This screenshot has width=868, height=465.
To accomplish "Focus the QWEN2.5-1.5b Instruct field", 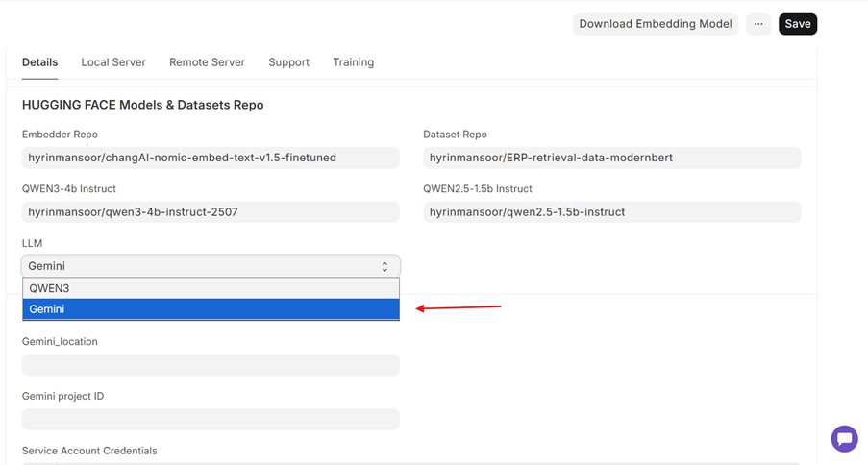I will [611, 212].
